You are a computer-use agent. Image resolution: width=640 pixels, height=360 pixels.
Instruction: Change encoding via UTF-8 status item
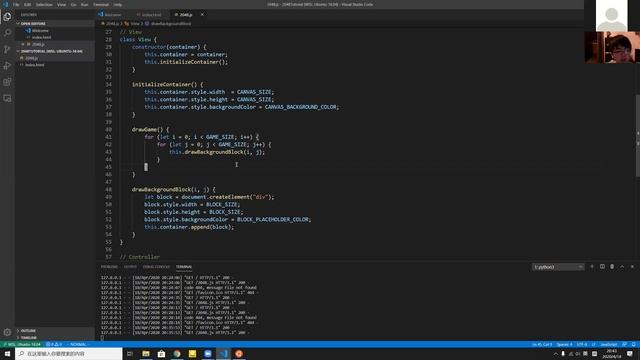pos(582,344)
